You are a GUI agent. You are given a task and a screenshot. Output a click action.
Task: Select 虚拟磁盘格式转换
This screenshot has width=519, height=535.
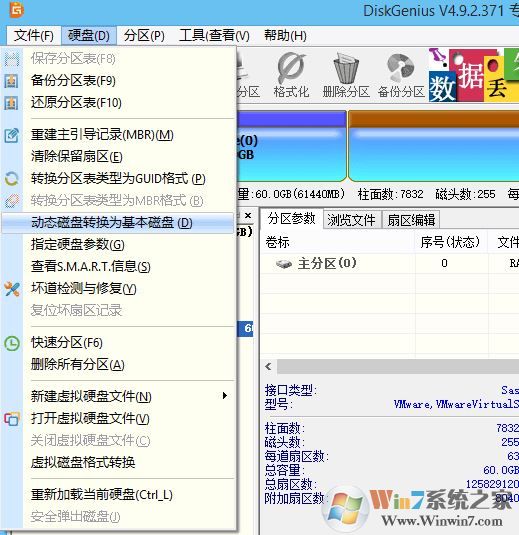point(118,463)
